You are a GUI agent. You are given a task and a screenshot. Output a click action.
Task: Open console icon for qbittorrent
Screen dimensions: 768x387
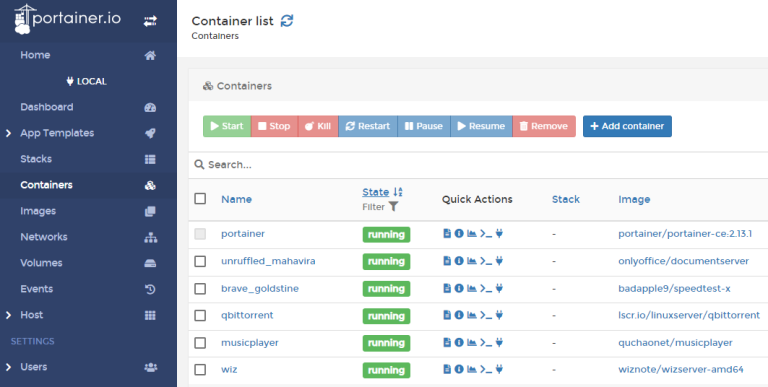coord(485,315)
